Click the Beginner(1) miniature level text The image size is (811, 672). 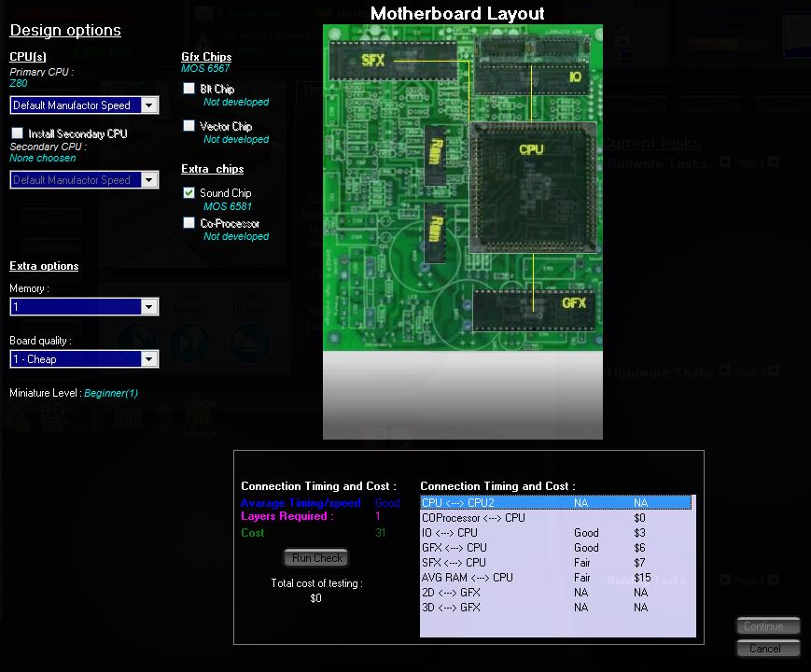coord(111,393)
